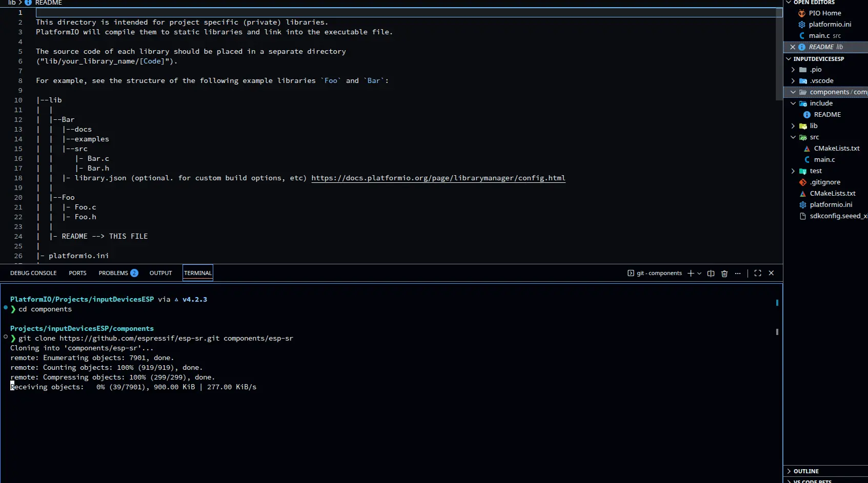This screenshot has height=483, width=868.
Task: Split the terminal panel
Action: (x=711, y=274)
